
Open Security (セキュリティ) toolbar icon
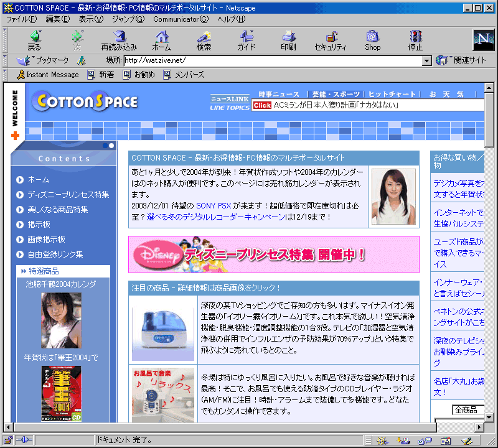(331, 40)
